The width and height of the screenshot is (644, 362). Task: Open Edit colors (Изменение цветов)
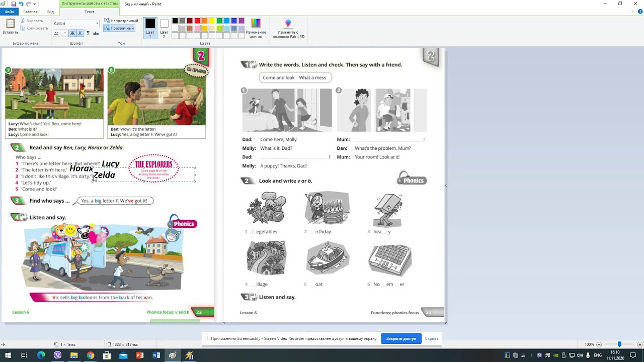[x=256, y=28]
